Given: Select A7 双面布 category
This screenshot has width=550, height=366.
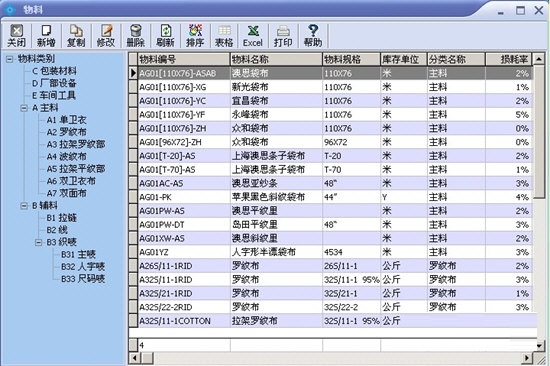Looking at the screenshot, I should (66, 193).
